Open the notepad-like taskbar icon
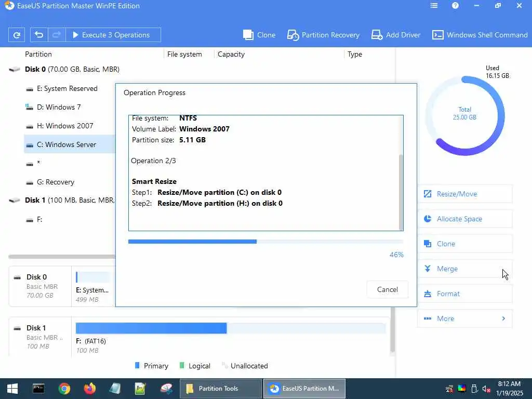 (x=115, y=389)
